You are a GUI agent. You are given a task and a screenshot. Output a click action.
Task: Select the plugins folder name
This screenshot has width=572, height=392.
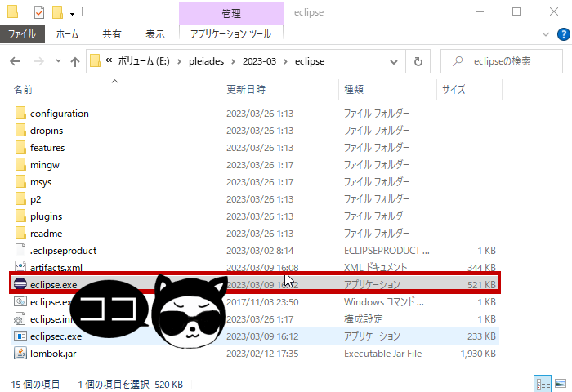(x=47, y=216)
